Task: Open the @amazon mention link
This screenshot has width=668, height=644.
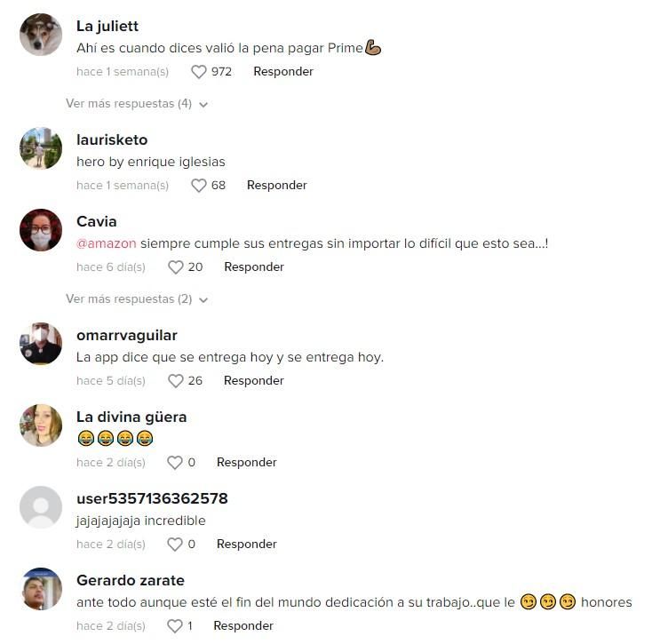Action: click(107, 243)
